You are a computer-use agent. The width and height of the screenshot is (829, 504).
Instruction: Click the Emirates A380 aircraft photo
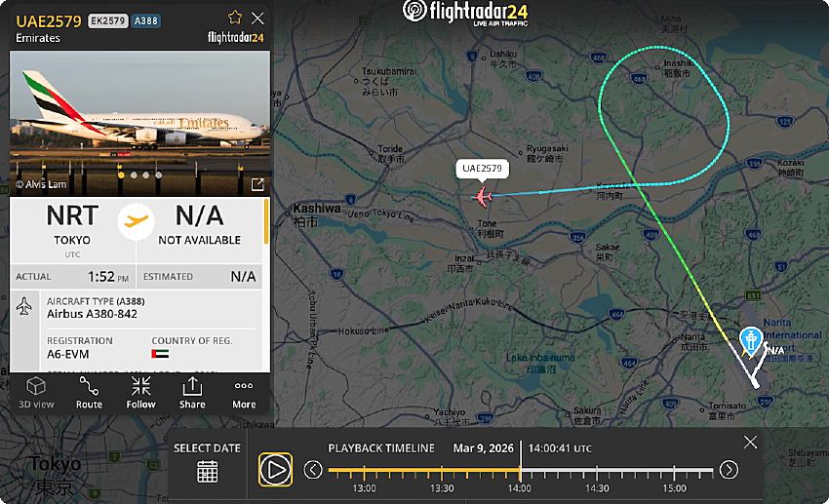pos(140,123)
